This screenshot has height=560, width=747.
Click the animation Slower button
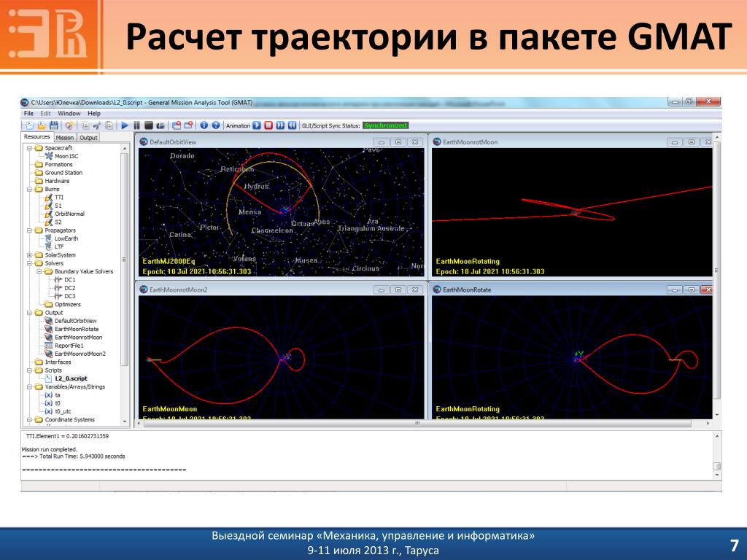click(x=292, y=125)
